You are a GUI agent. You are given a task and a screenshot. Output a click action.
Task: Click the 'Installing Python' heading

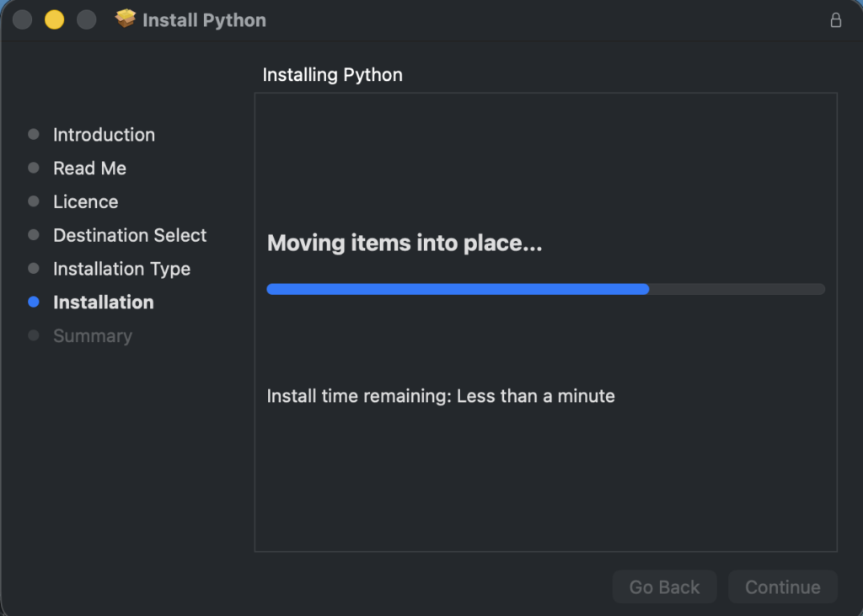(332, 75)
